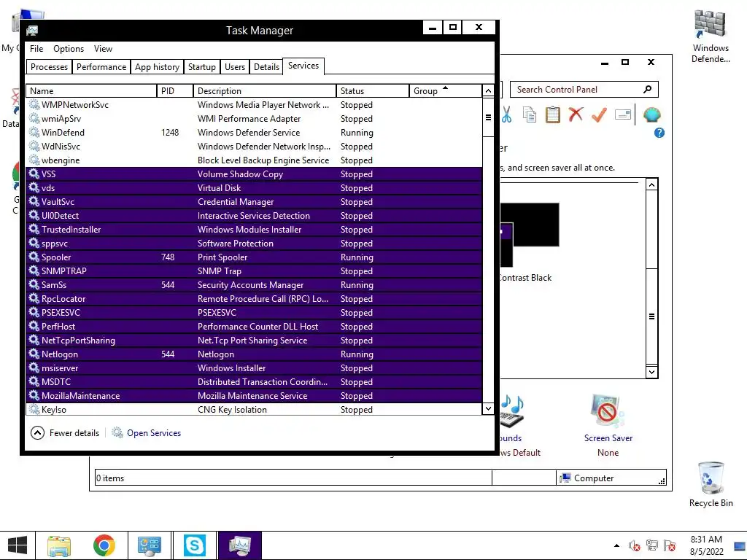Select the TrustedInstaller service row
This screenshot has height=560, width=747.
(x=254, y=230)
